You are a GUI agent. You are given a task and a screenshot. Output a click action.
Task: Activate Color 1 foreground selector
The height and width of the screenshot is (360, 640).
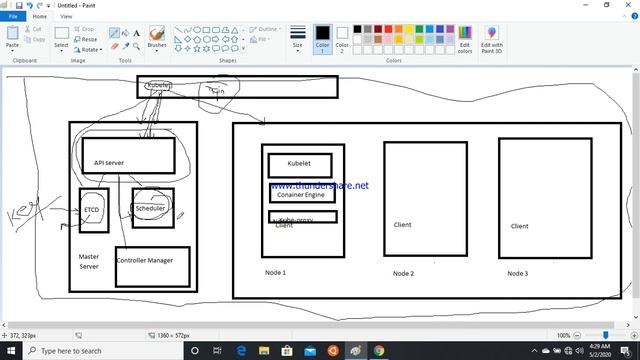coord(322,39)
